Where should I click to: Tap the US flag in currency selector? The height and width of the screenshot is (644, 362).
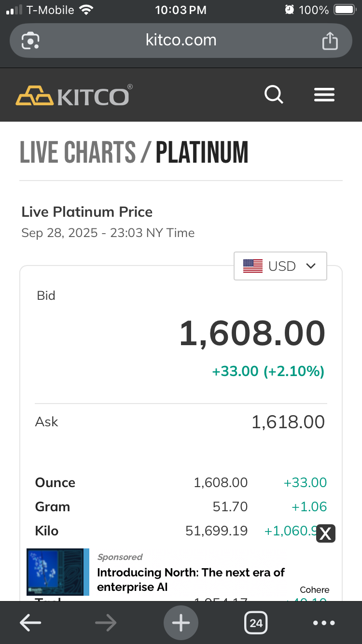(x=253, y=266)
